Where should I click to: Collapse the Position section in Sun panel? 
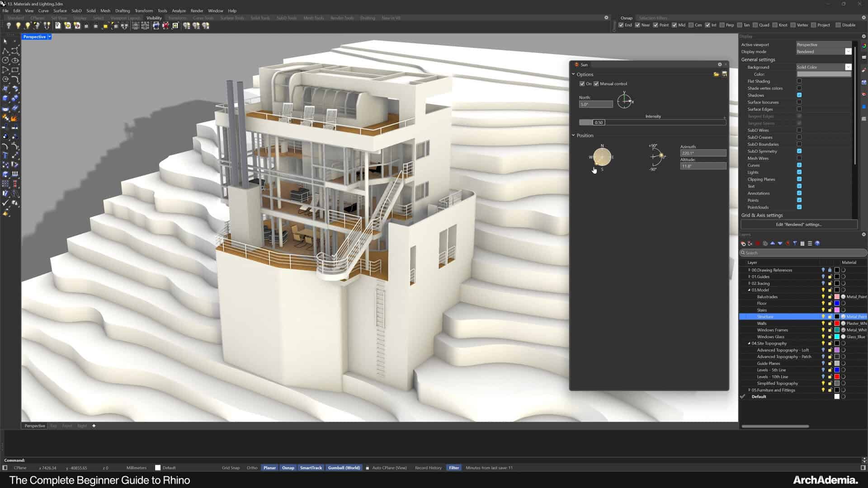point(573,135)
